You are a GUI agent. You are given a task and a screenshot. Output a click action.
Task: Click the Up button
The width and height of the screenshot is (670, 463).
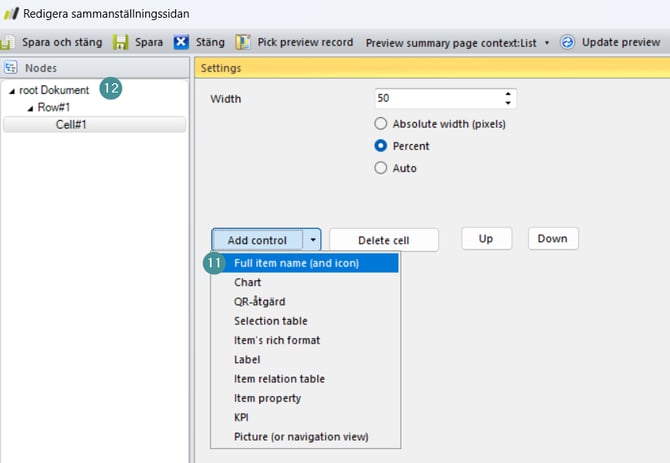coord(486,239)
